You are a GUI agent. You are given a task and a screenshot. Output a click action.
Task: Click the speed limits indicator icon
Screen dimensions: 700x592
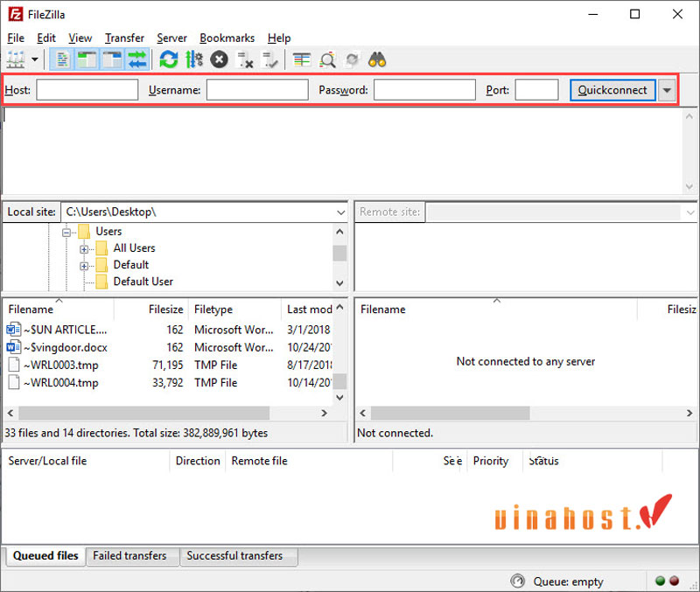tap(517, 582)
